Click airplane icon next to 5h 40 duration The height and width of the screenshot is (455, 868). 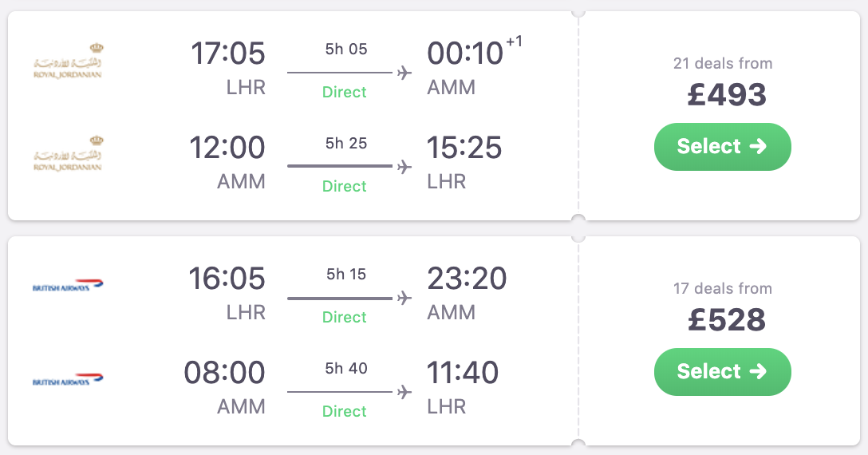tap(404, 392)
